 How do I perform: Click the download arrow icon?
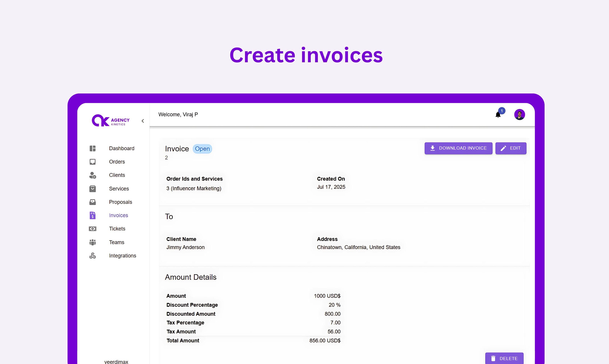coord(433,148)
